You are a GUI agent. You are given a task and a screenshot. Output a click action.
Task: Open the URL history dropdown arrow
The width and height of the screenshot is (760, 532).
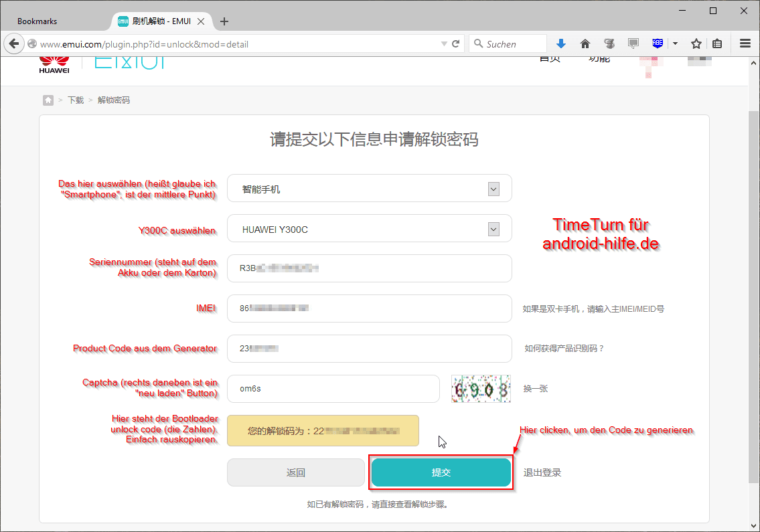click(444, 43)
